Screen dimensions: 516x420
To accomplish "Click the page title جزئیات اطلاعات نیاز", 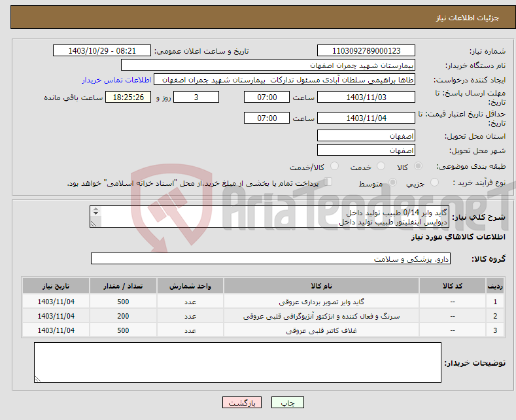I will pyautogui.click(x=468, y=18).
